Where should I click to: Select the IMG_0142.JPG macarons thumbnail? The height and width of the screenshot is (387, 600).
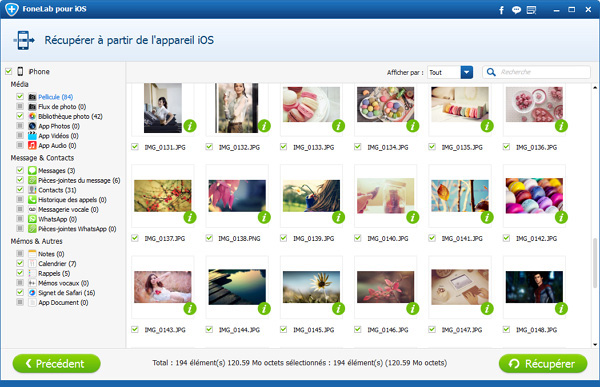tap(534, 196)
